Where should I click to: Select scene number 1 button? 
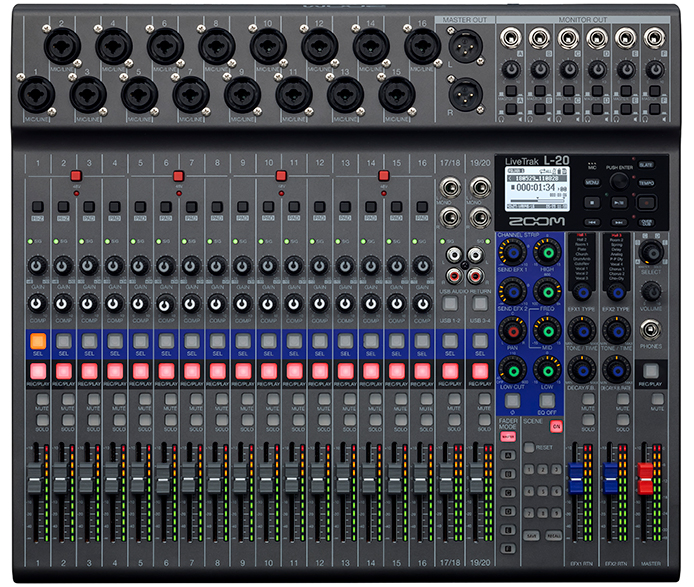[x=529, y=470]
